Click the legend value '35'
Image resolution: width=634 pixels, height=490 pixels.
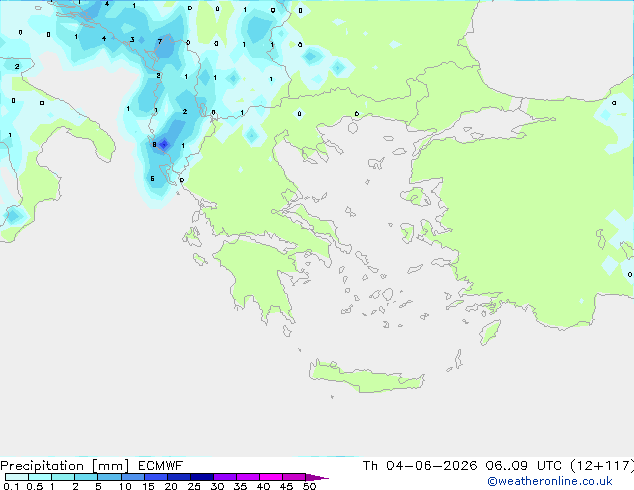click(x=240, y=486)
